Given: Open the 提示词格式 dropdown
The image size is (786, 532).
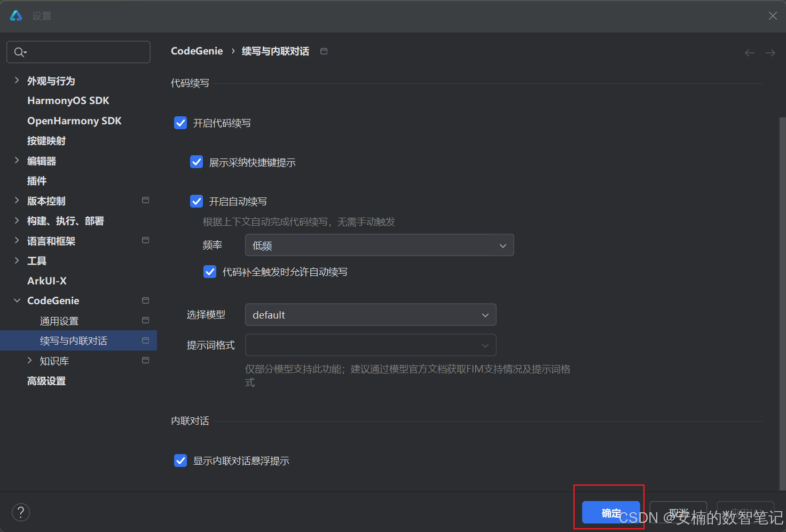Looking at the screenshot, I should coord(371,345).
